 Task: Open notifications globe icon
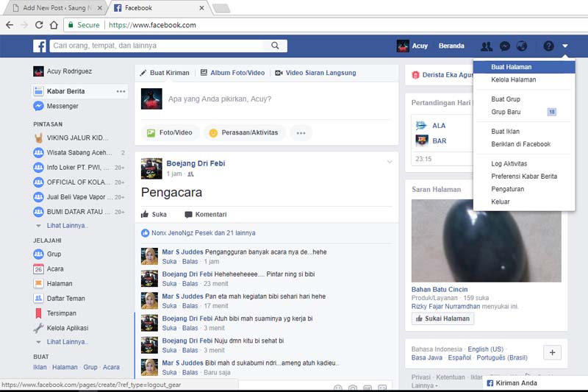pos(522,46)
